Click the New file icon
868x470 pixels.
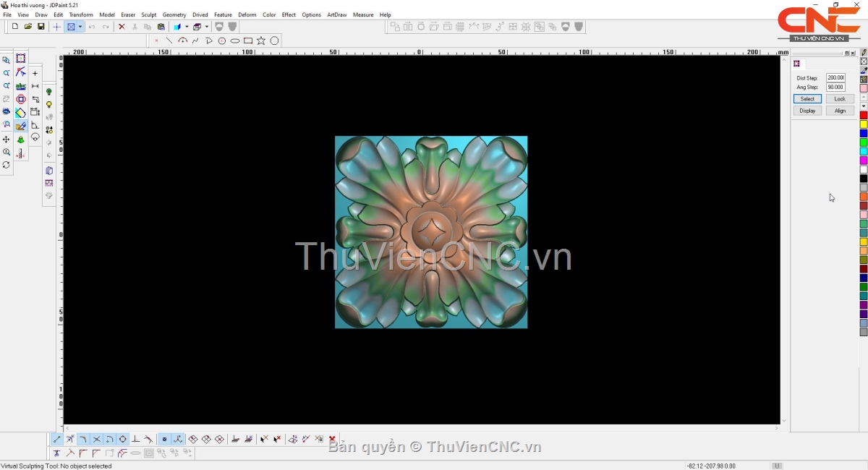coord(15,27)
